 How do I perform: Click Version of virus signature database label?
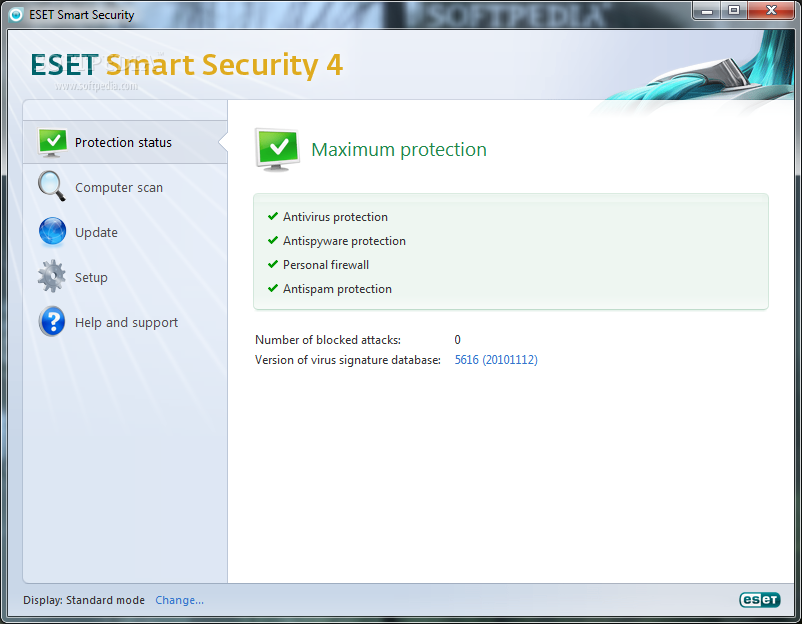(x=348, y=360)
